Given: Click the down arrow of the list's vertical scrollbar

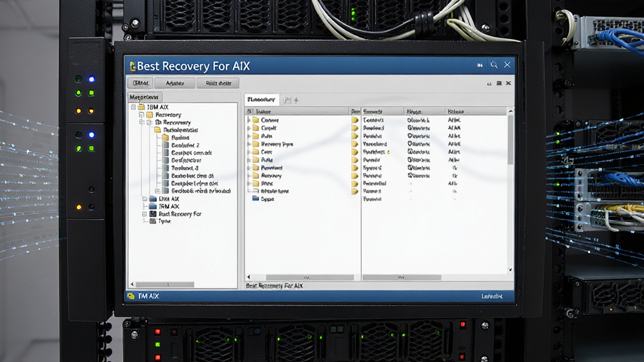Looking at the screenshot, I should [510, 270].
